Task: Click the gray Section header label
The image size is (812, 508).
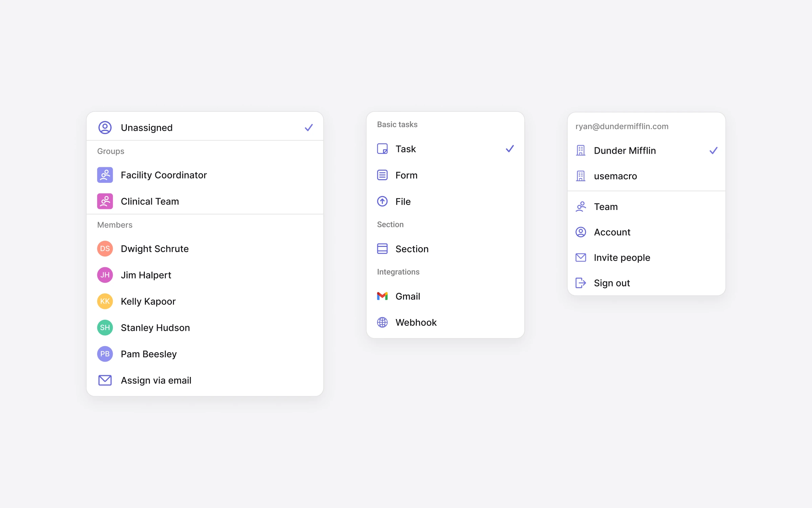Action: [x=390, y=225]
